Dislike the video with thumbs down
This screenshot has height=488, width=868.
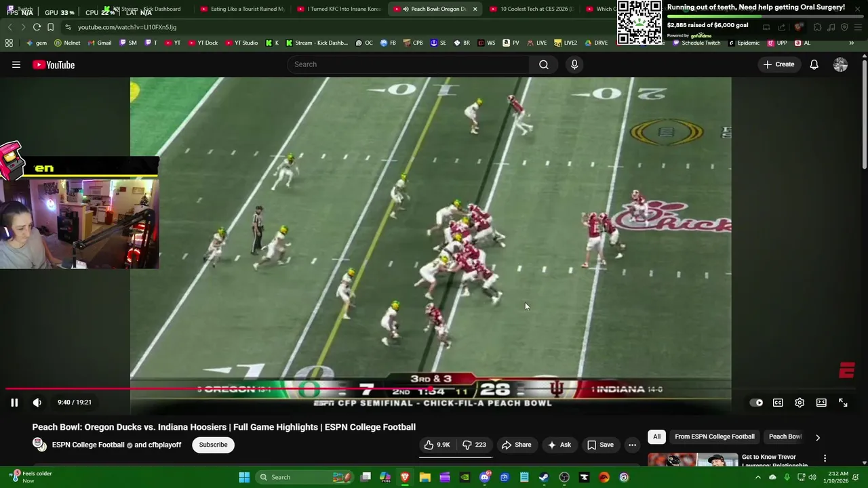[x=475, y=445]
